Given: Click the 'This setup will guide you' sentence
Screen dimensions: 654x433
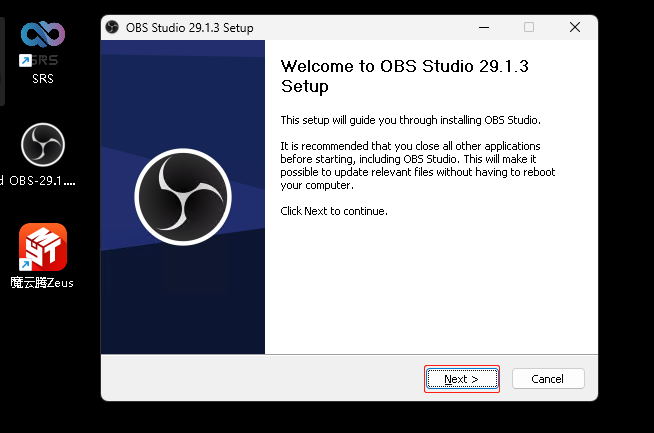Looking at the screenshot, I should click(x=410, y=120).
